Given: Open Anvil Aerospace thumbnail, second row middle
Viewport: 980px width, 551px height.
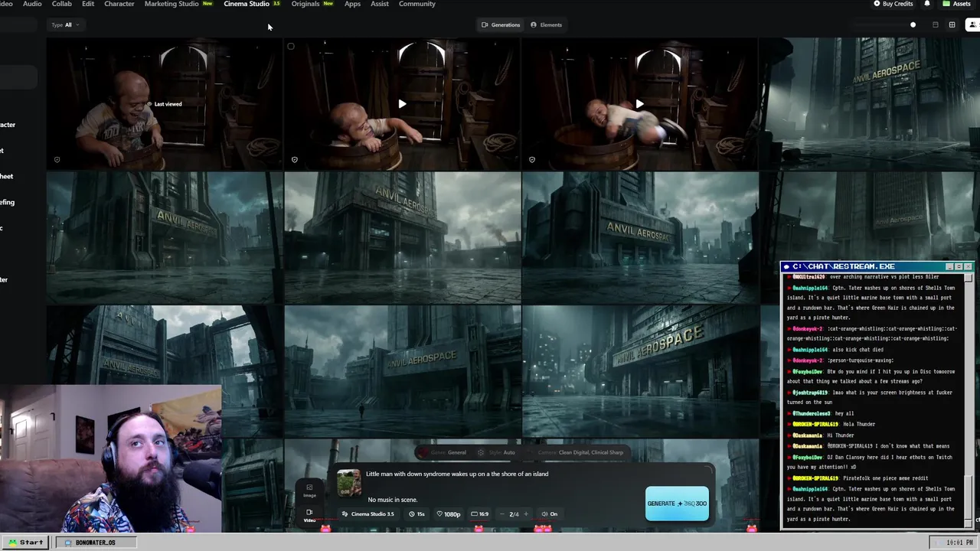Looking at the screenshot, I should click(403, 237).
